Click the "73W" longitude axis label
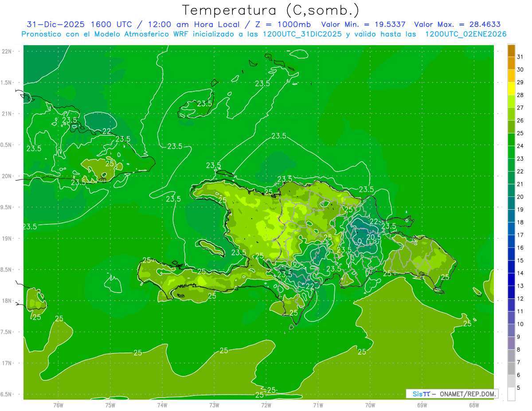This screenshot has width=532, height=411. coord(214,405)
